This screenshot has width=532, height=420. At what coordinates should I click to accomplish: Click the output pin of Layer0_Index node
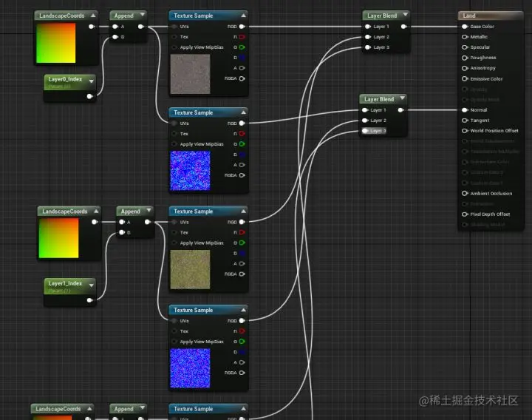click(x=90, y=96)
